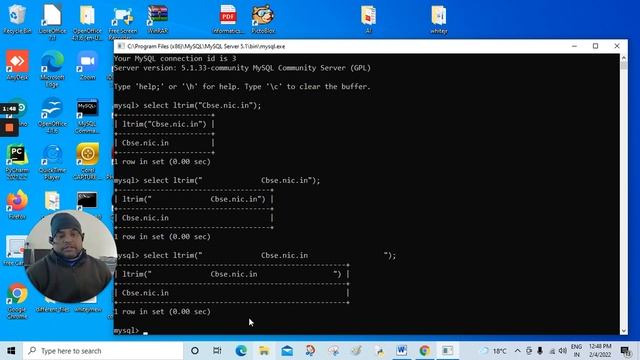Switch to Chrome on the taskbar
Screen dimensions: 640x360
424,351
